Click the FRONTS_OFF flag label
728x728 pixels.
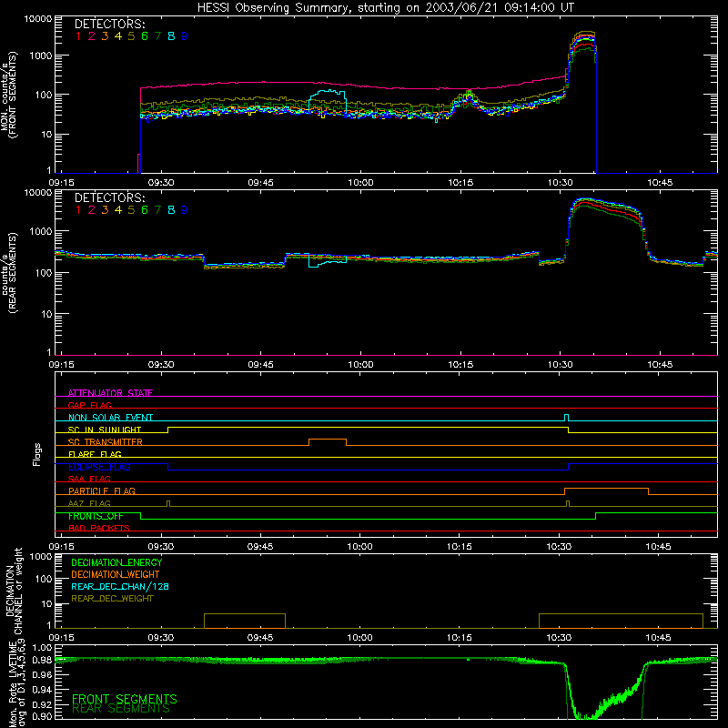[x=96, y=516]
